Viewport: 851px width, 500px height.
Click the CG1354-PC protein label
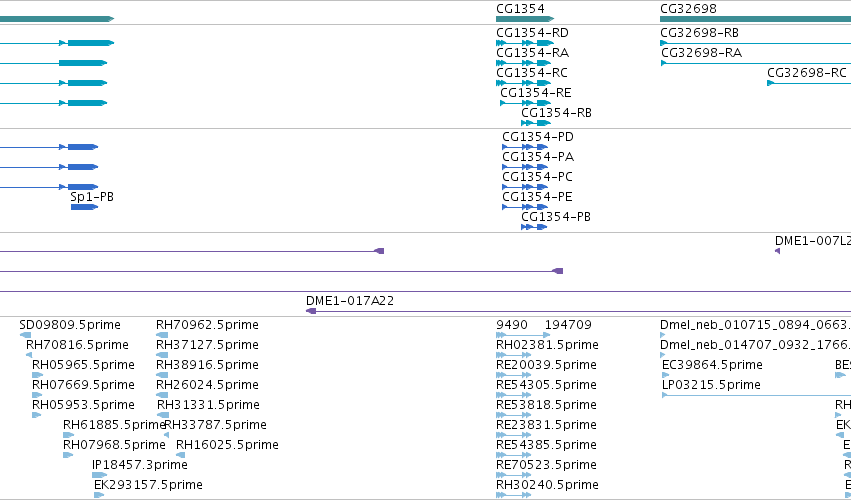(537, 177)
